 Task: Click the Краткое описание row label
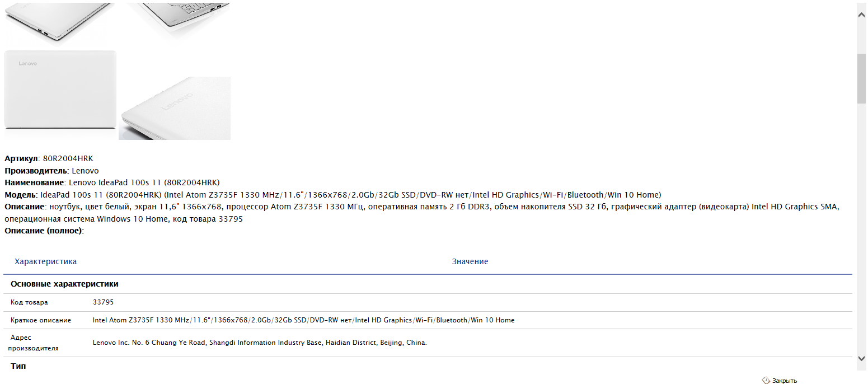[41, 320]
